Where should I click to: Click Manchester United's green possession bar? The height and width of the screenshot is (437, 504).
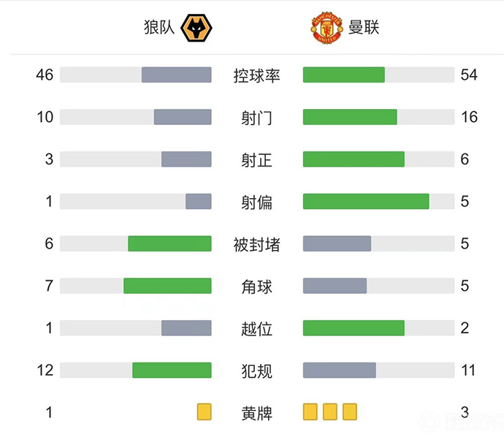(343, 75)
